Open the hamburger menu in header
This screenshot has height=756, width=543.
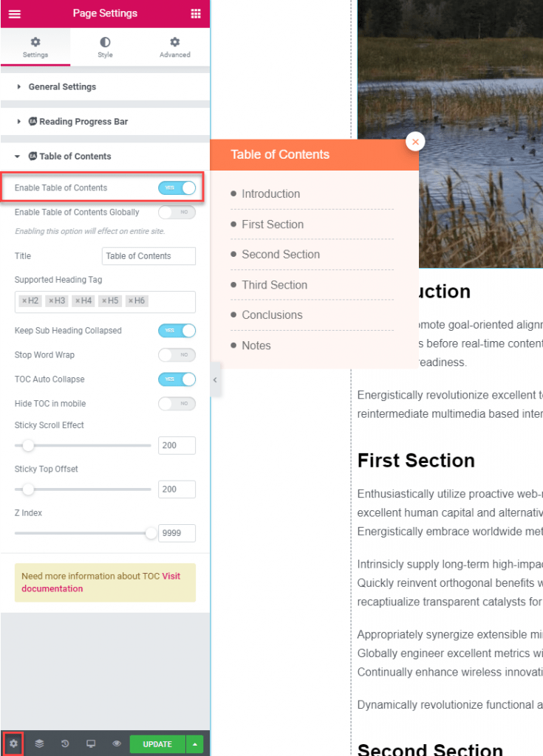(15, 13)
